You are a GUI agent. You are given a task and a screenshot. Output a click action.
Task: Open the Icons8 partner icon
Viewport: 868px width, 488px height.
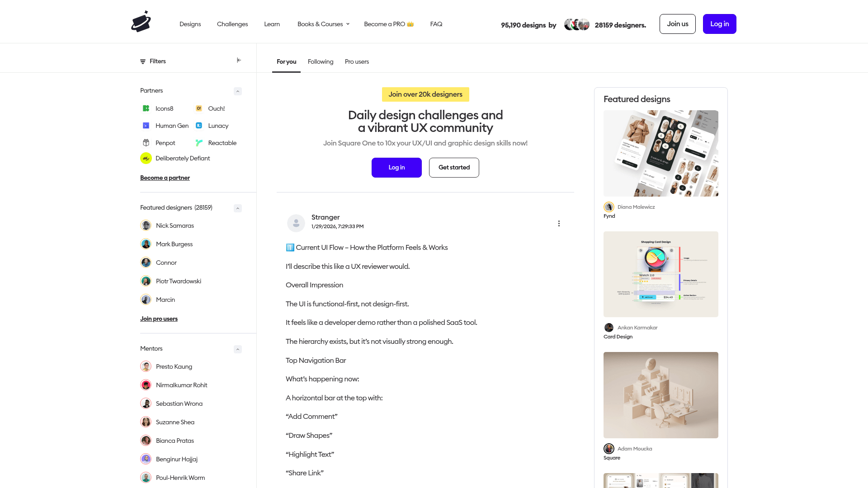click(x=146, y=108)
